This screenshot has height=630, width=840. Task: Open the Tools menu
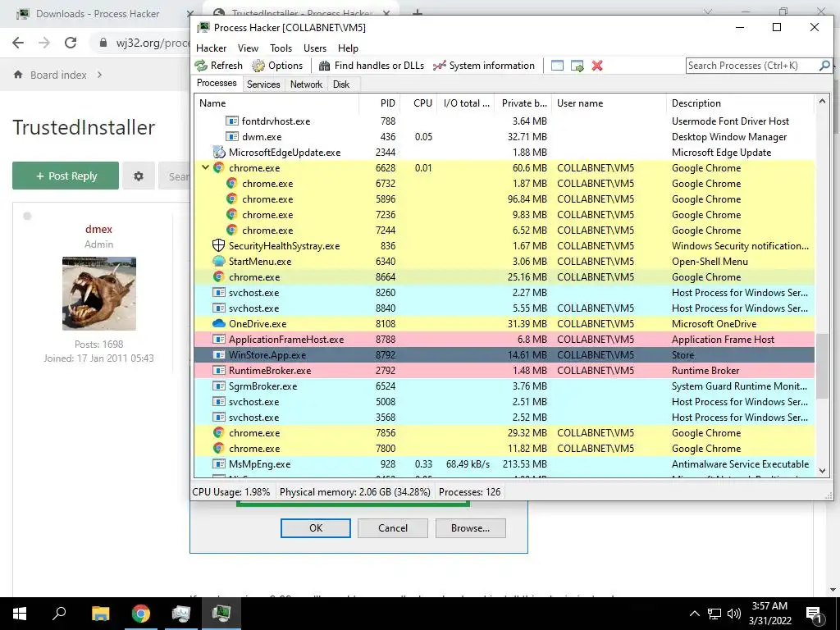pos(281,48)
